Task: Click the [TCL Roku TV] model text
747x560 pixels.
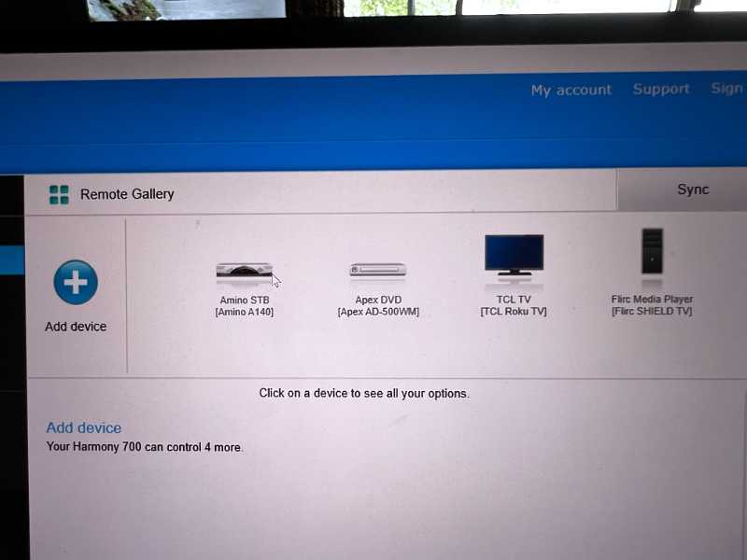Action: 514,312
